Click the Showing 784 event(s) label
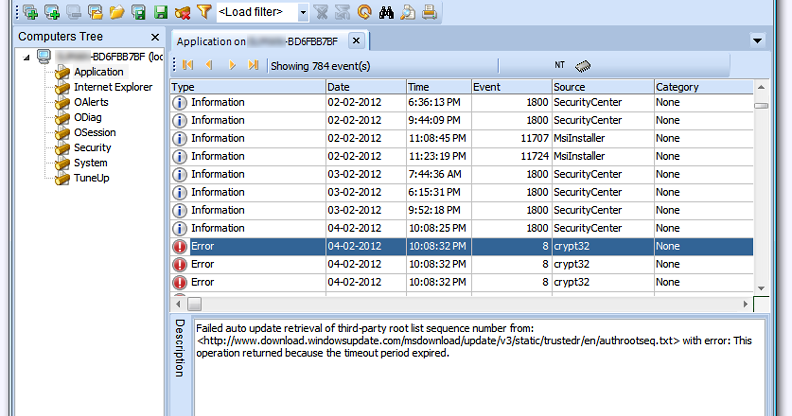This screenshot has width=792, height=416. [x=320, y=66]
